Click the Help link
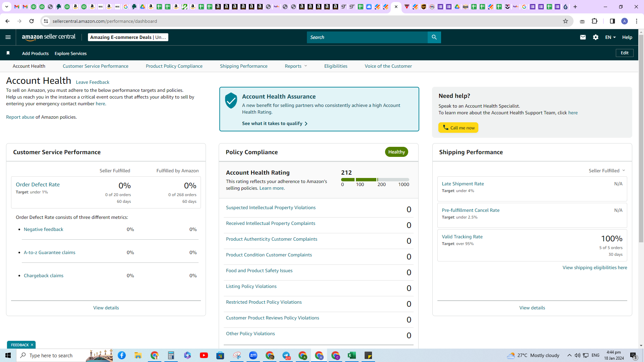Screen dimensions: 644x362 pos(627,37)
